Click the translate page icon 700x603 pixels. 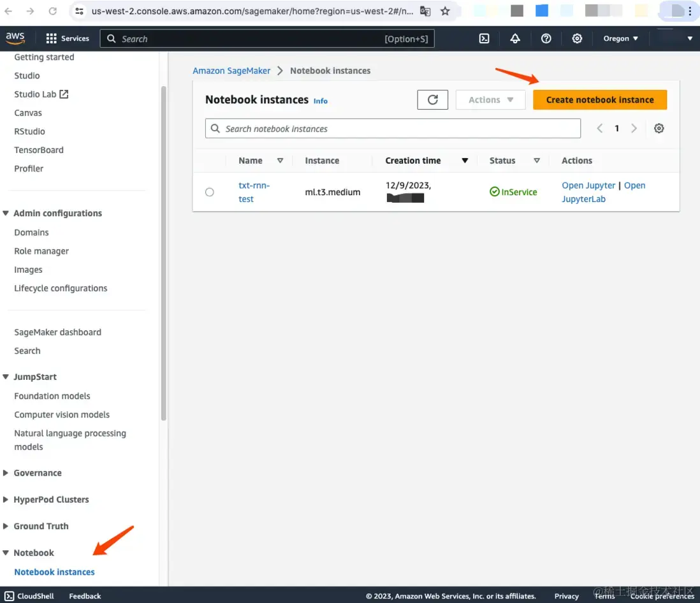tap(425, 11)
